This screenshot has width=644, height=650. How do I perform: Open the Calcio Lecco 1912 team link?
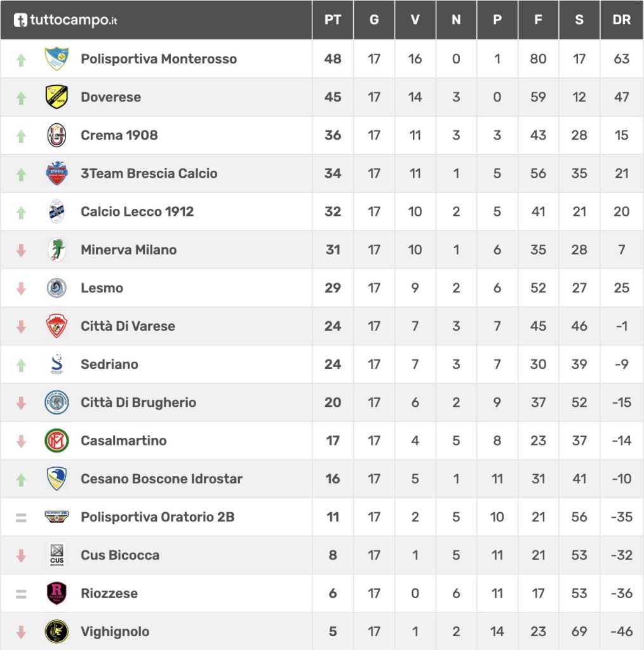click(137, 211)
